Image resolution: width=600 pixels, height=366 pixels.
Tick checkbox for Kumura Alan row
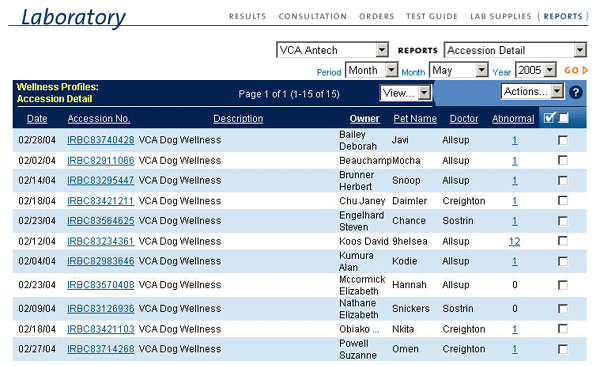pos(563,261)
